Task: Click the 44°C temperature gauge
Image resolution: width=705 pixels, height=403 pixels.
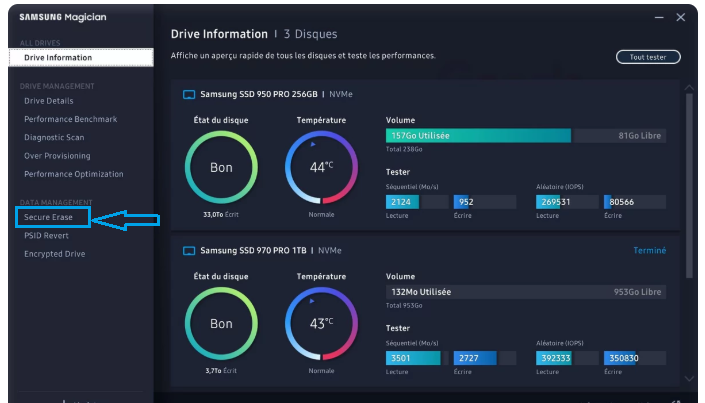Action: click(x=321, y=167)
